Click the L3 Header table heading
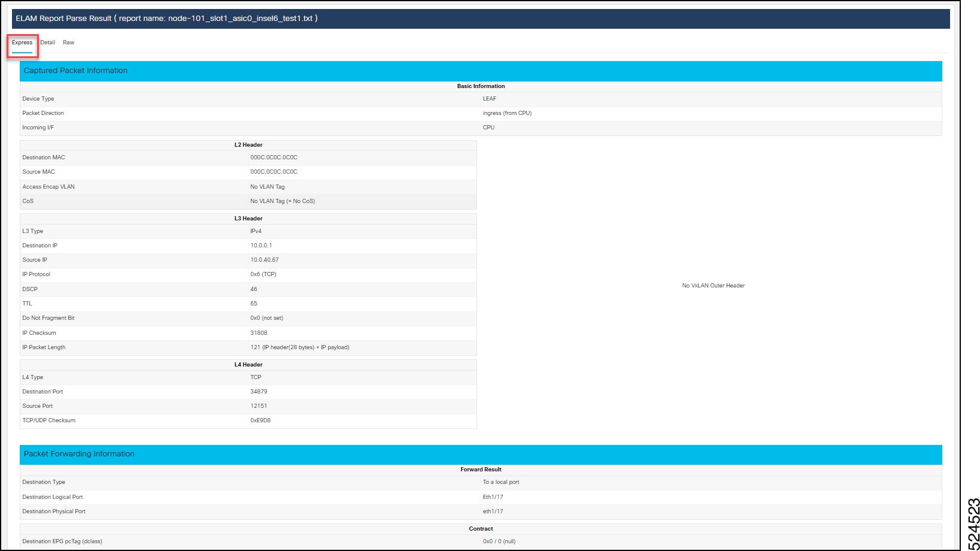The height and width of the screenshot is (551, 980). (x=249, y=218)
